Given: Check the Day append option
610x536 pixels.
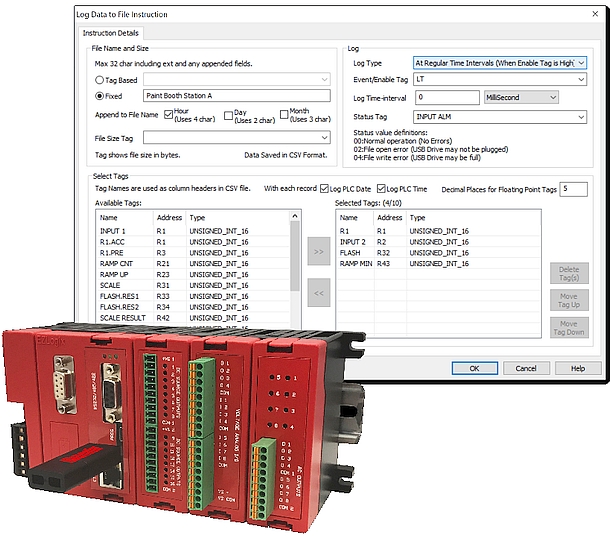Looking at the screenshot, I should tap(229, 115).
